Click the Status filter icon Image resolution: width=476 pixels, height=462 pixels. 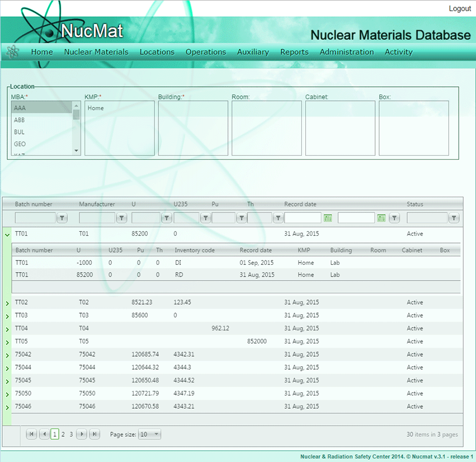coord(454,218)
